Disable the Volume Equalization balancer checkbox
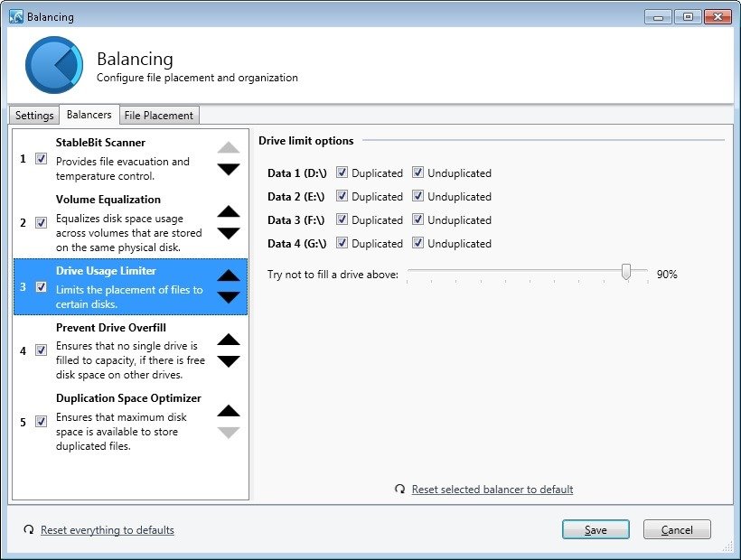Screen dimensions: 741x560 (41, 222)
